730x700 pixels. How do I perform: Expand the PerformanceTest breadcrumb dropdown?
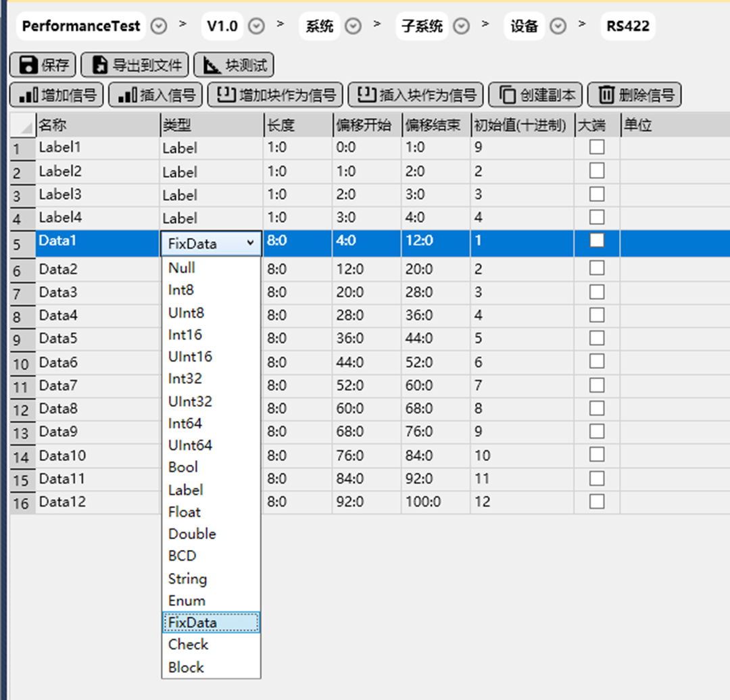click(x=159, y=26)
